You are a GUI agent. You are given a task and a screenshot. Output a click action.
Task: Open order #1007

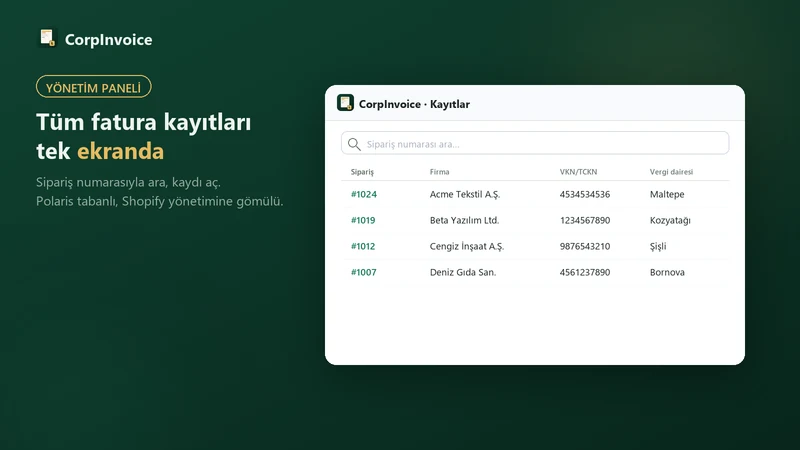(364, 272)
